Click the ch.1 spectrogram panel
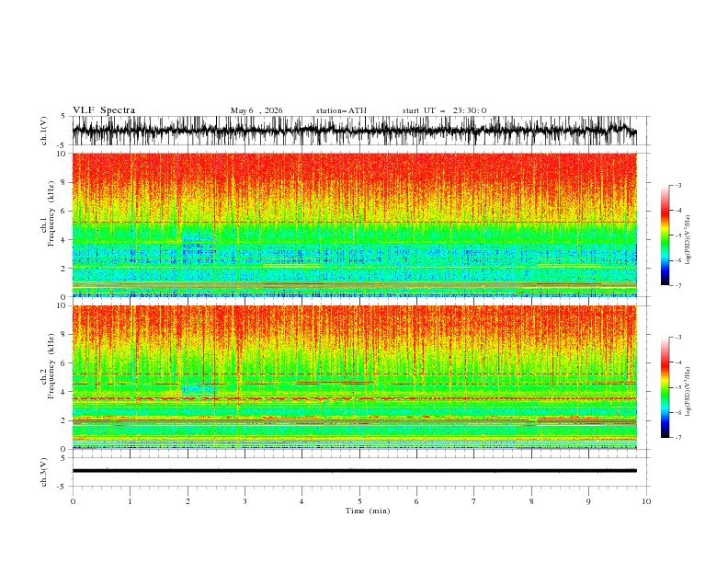The width and height of the screenshot is (728, 563). [x=354, y=224]
